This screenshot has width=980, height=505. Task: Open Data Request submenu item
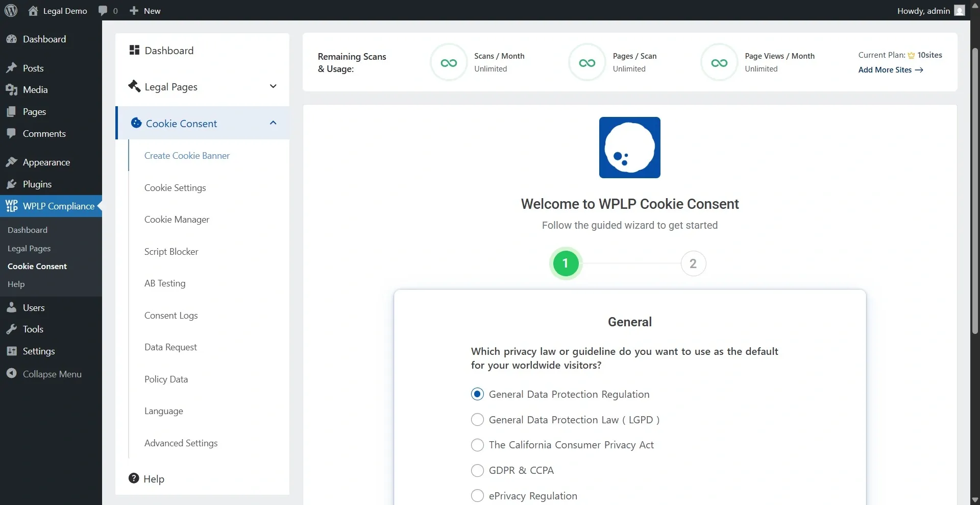(170, 347)
